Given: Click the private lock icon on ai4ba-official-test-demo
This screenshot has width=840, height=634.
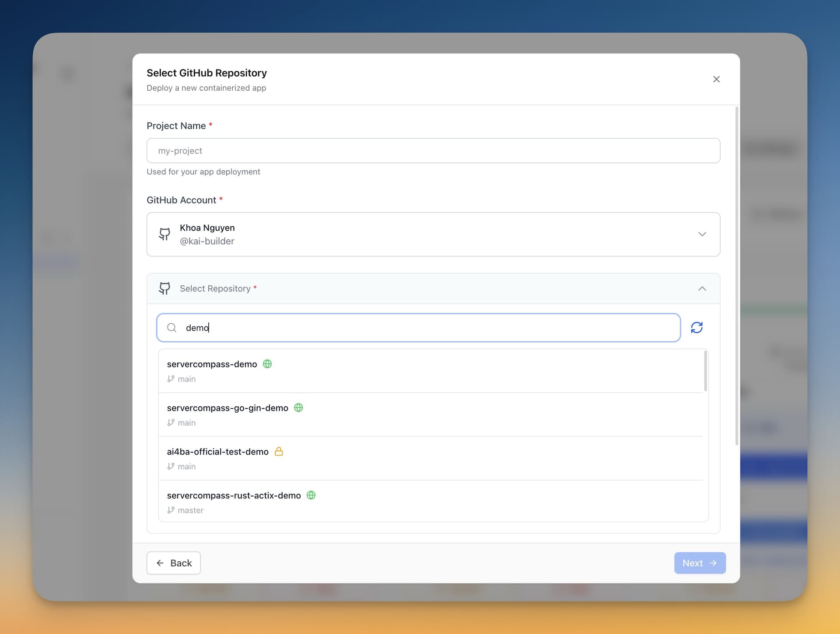Looking at the screenshot, I should 279,451.
